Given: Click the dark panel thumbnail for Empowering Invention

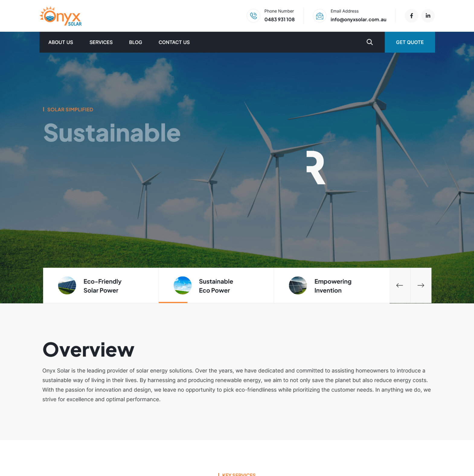Looking at the screenshot, I should 298,285.
